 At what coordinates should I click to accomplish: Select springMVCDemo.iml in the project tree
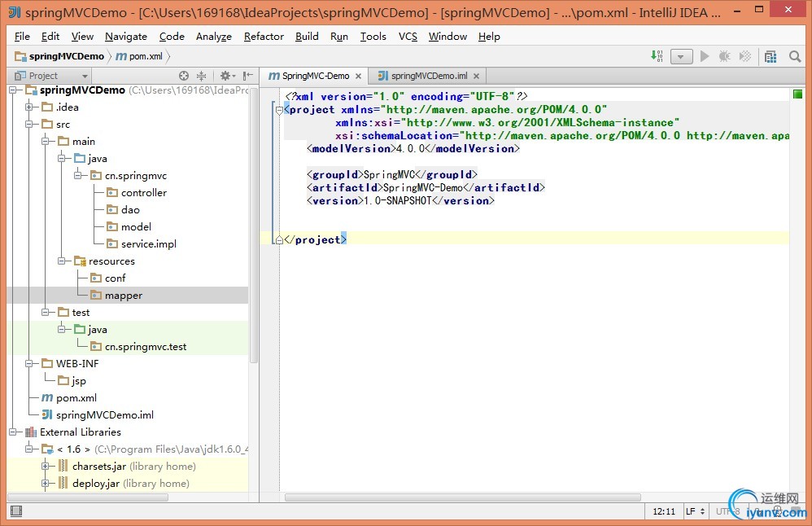click(98, 415)
